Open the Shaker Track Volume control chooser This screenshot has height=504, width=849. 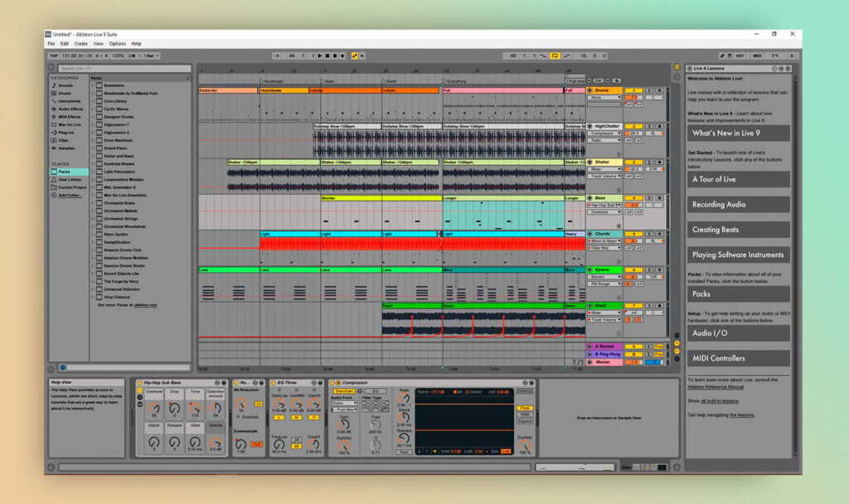click(604, 176)
